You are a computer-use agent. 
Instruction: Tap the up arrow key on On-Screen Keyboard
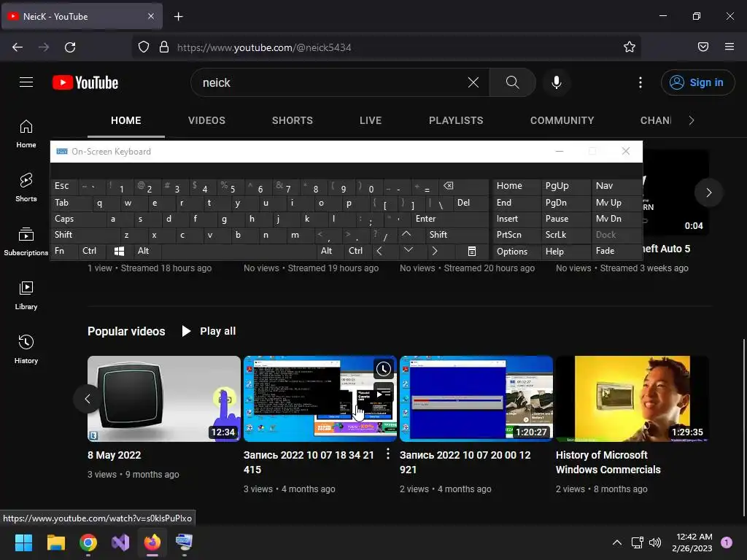point(406,234)
